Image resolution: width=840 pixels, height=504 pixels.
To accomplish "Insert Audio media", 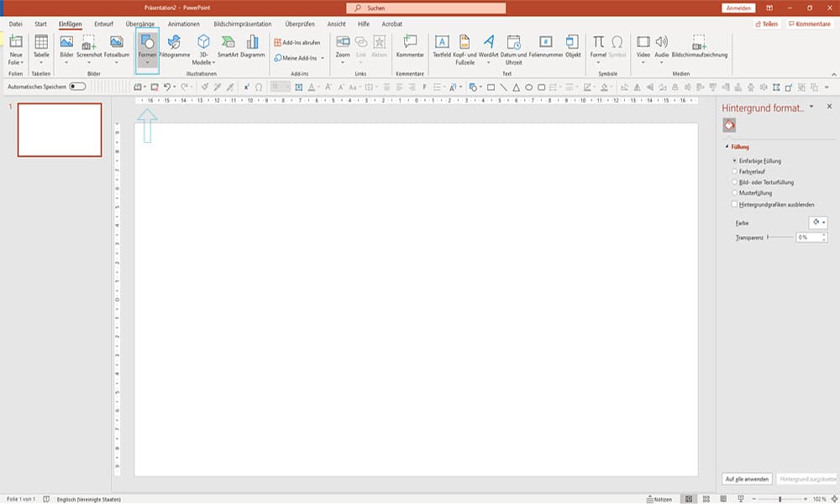I will click(x=662, y=50).
